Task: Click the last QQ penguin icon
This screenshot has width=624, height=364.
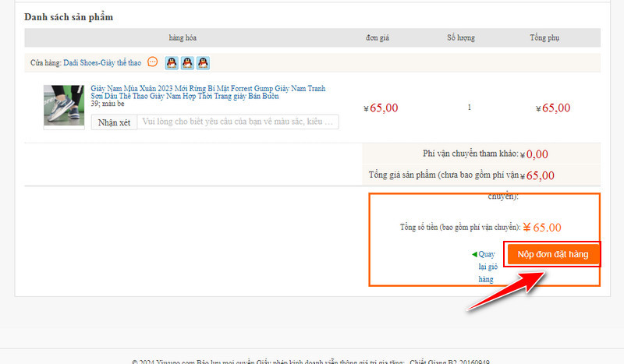Action: [203, 62]
